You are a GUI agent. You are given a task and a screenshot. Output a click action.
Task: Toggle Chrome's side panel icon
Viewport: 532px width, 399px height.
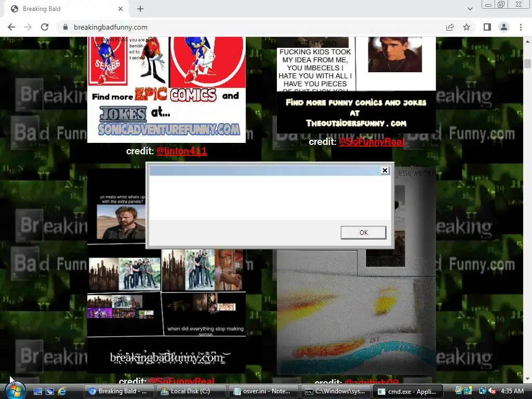pyautogui.click(x=487, y=27)
